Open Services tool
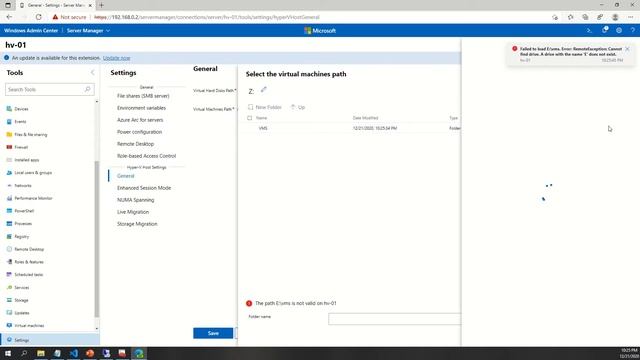Image resolution: width=640 pixels, height=360 pixels. [22, 287]
